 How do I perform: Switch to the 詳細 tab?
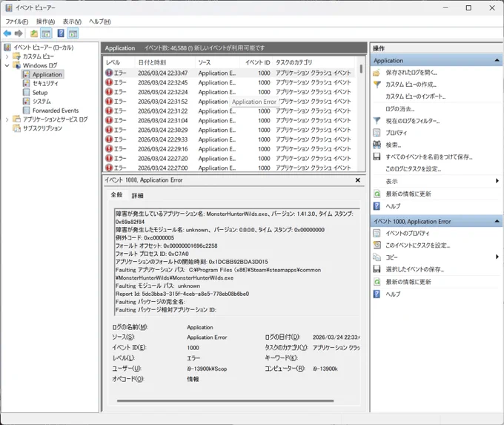pos(138,195)
